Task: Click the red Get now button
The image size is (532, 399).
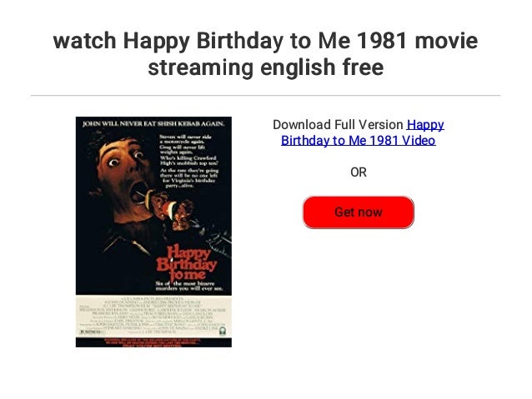Action: click(x=359, y=212)
